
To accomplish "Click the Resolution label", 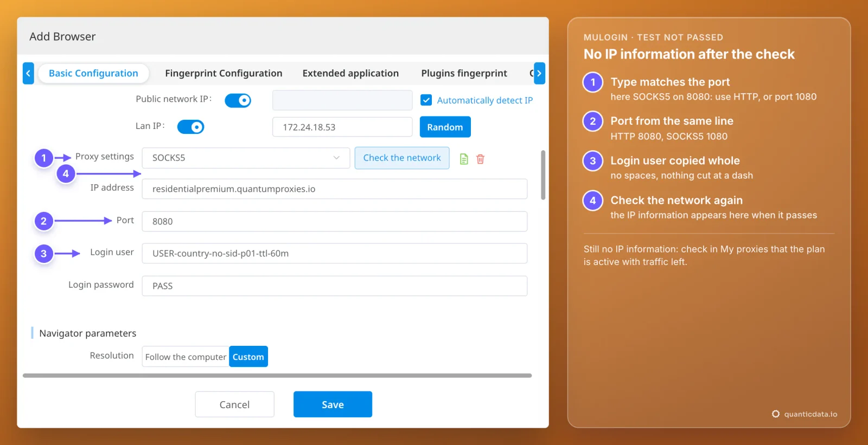I will [x=112, y=356].
